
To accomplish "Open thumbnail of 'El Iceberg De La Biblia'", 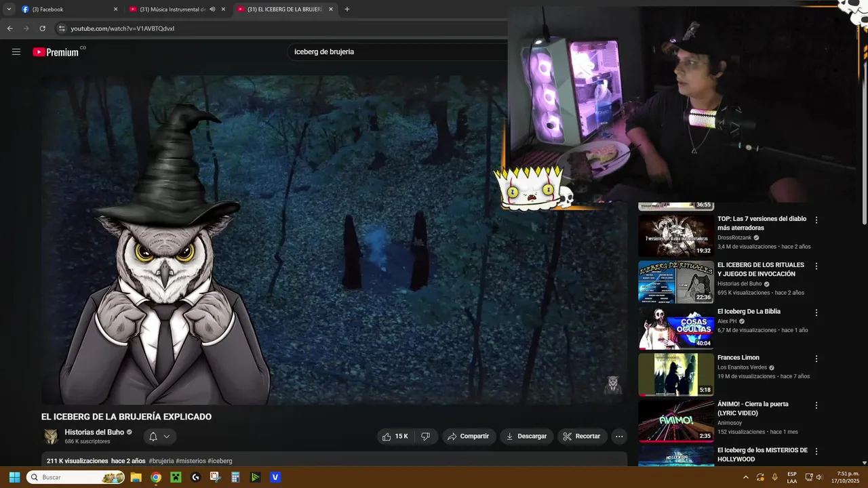I will coord(675,328).
